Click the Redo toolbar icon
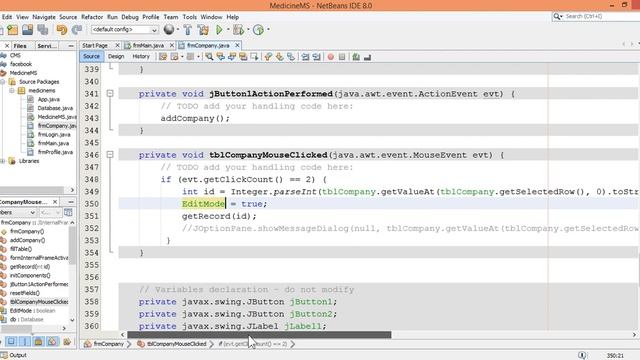640x360 pixels. (x=77, y=30)
